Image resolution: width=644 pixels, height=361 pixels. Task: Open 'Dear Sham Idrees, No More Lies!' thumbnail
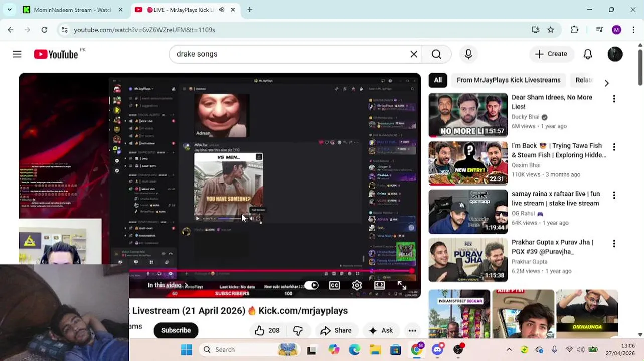(x=468, y=115)
